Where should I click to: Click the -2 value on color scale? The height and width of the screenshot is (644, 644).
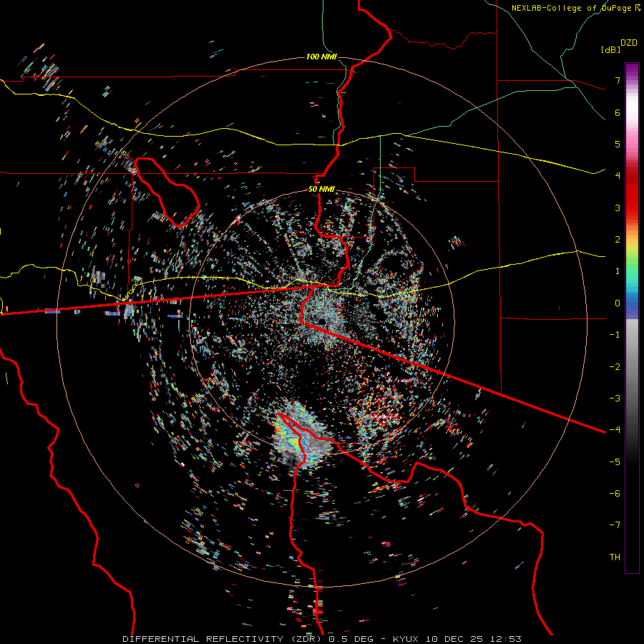coord(615,367)
